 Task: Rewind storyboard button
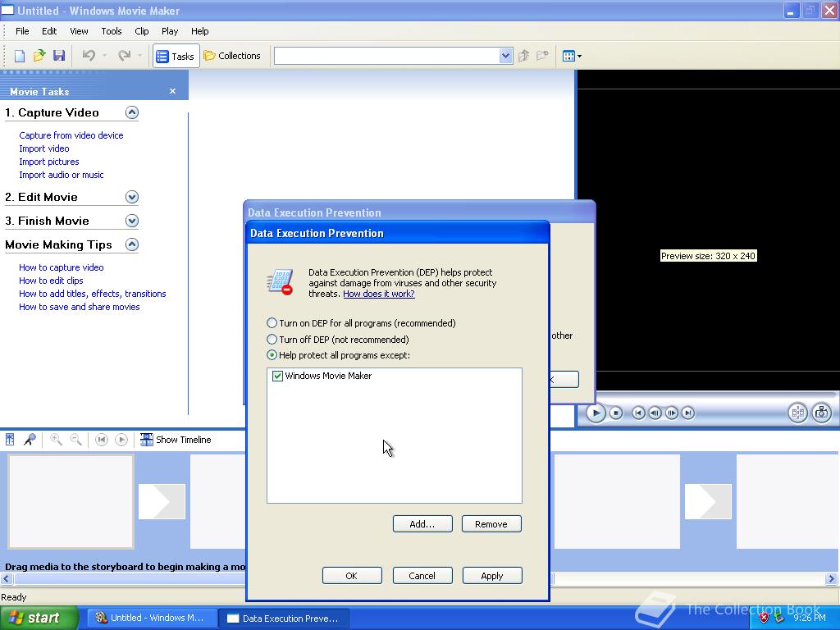coord(101,440)
